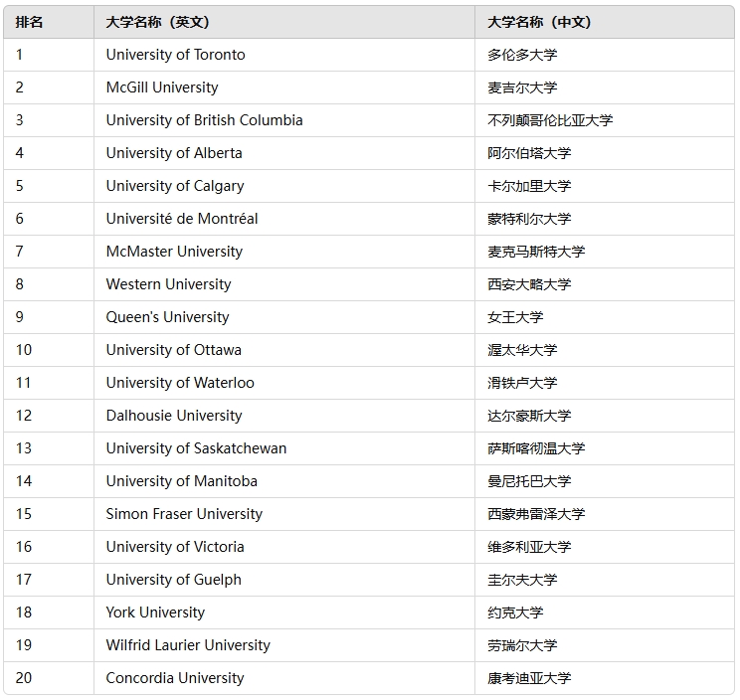Select University of British Columbia text
This screenshot has height=700, width=740.
click(204, 120)
